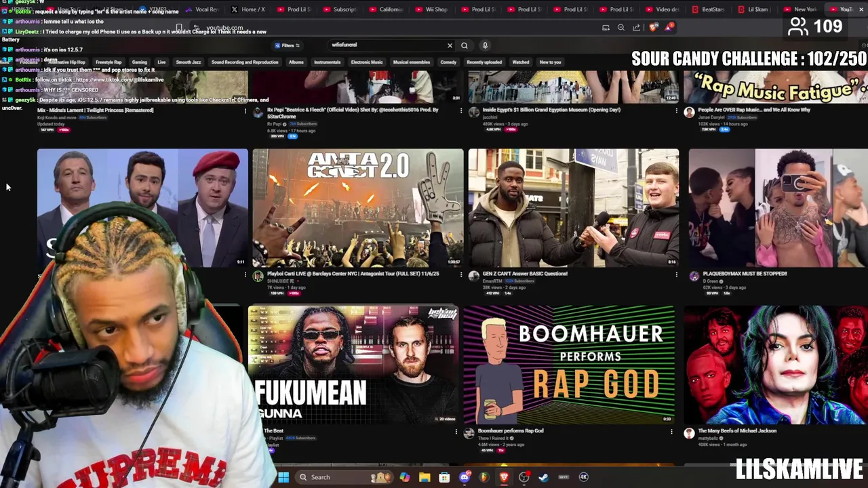Select the Albums filter chip

click(296, 62)
